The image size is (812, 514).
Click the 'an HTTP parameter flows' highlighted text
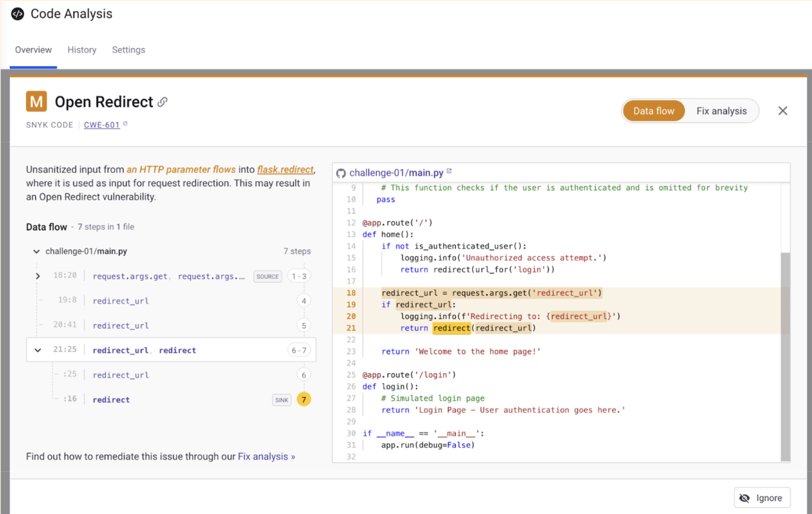[x=181, y=170]
